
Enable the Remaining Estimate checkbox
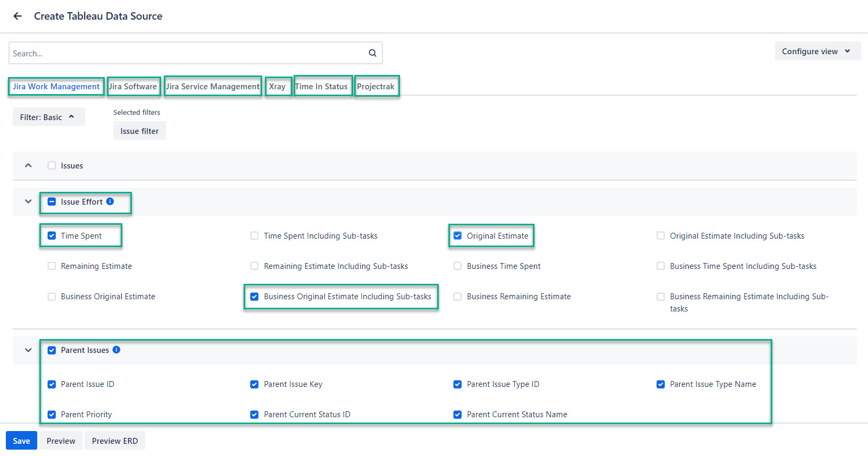(x=52, y=266)
